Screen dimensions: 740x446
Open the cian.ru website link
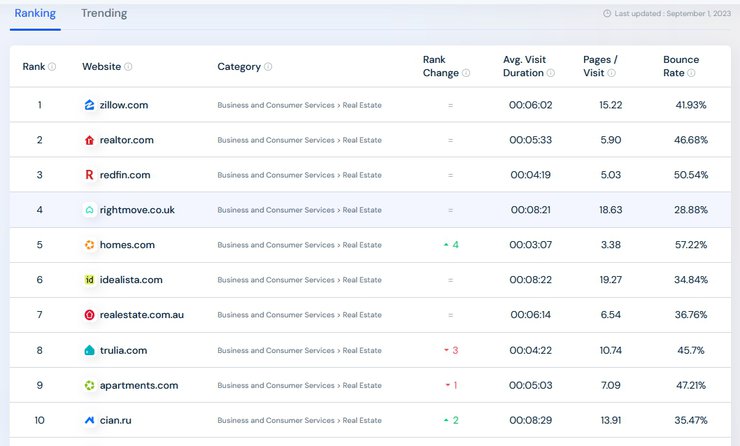click(x=115, y=420)
